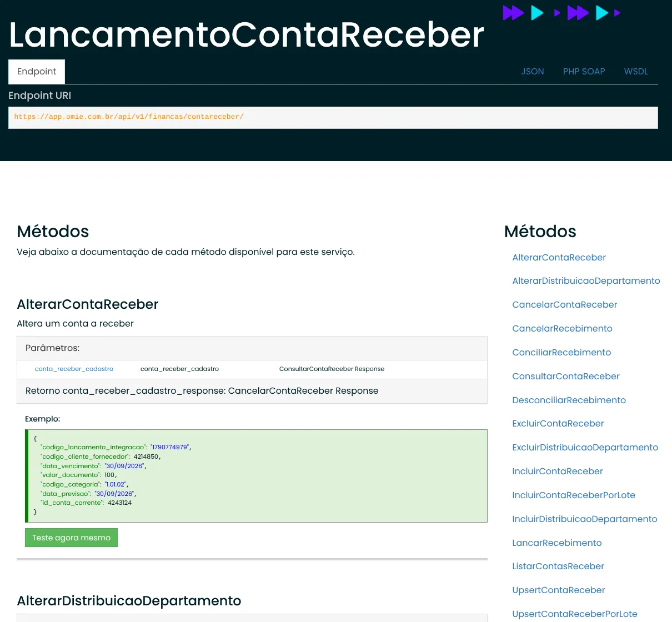This screenshot has height=622, width=672.
Task: Open the WSDL tab
Action: pos(636,72)
